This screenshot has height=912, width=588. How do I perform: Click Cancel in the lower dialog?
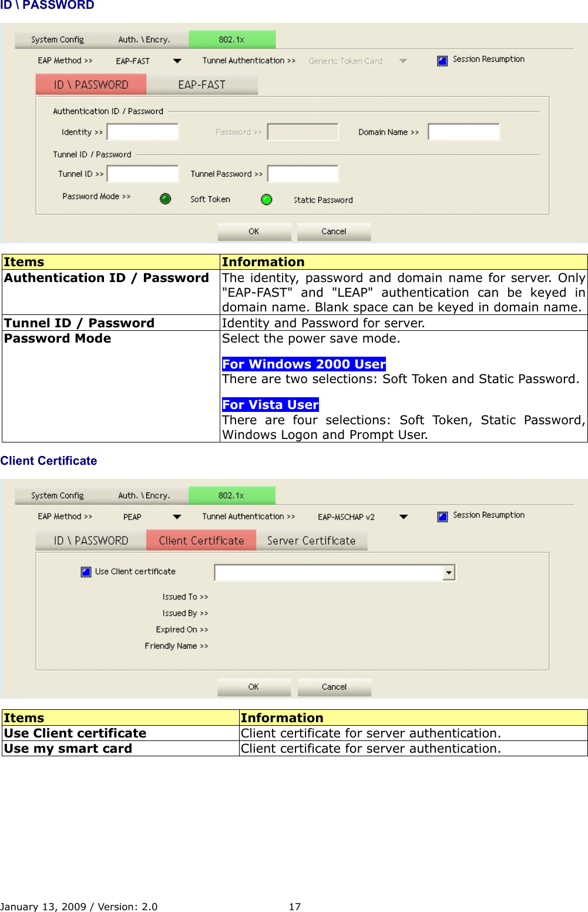[334, 687]
